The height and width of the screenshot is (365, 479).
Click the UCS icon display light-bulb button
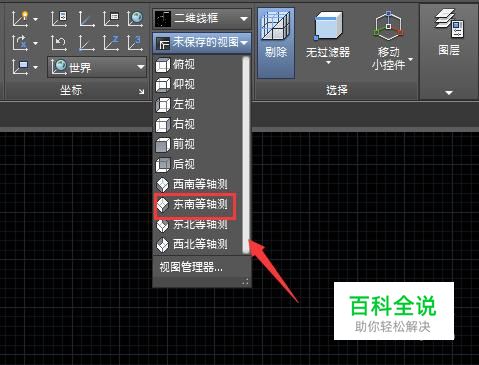pos(21,19)
